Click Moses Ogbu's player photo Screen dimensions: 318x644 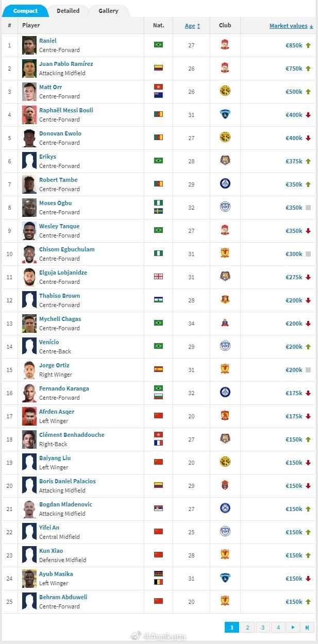coord(29,207)
